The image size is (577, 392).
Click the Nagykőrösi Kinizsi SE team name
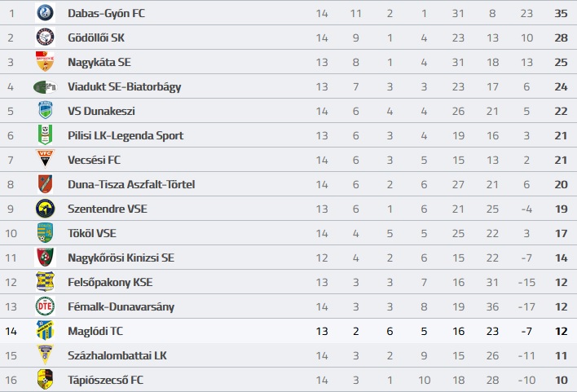pyautogui.click(x=121, y=258)
